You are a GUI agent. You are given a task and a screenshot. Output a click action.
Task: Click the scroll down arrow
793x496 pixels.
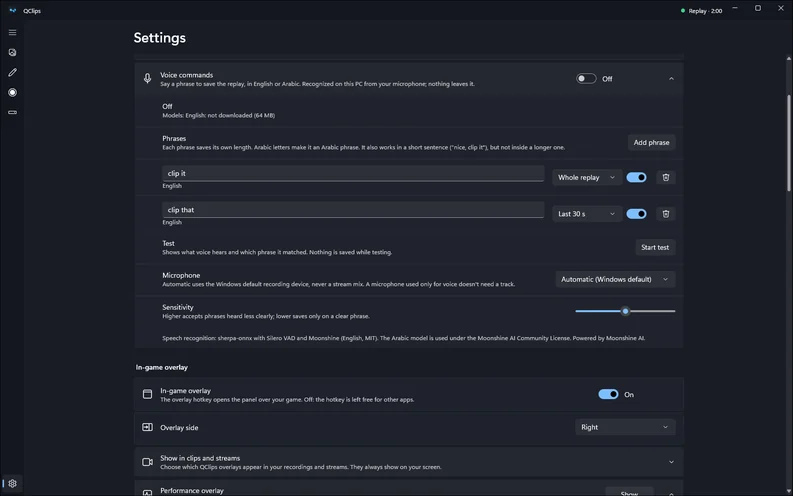[788, 491]
